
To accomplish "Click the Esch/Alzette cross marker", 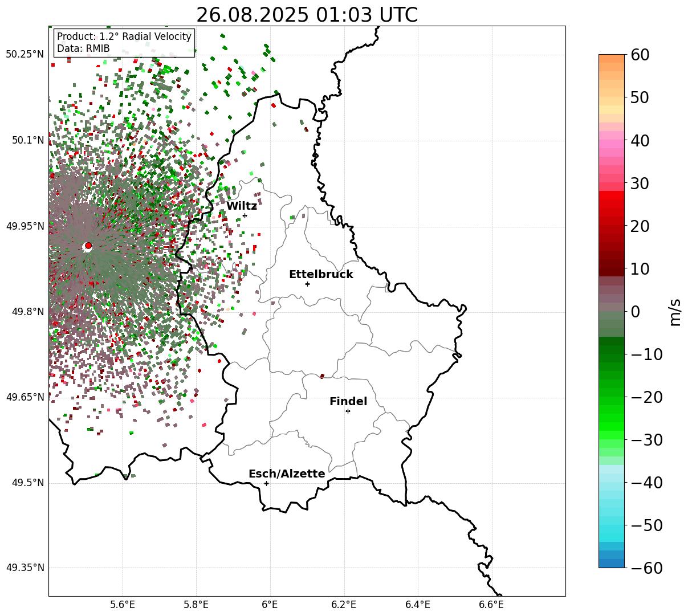I will (266, 483).
